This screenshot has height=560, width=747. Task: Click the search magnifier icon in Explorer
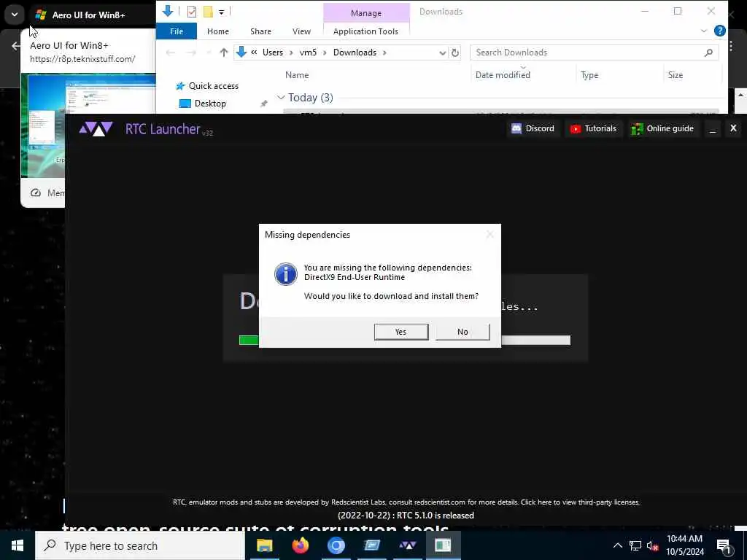[x=708, y=52]
